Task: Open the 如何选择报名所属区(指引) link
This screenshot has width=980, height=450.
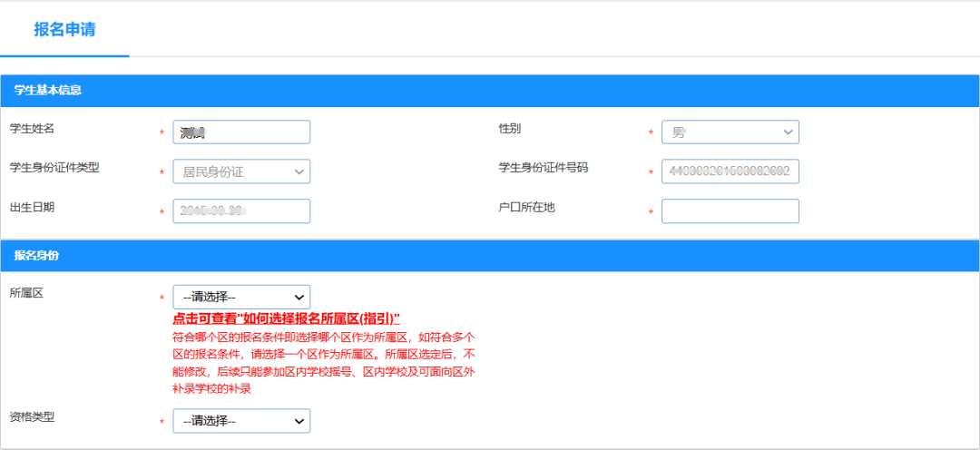Action: [x=286, y=318]
